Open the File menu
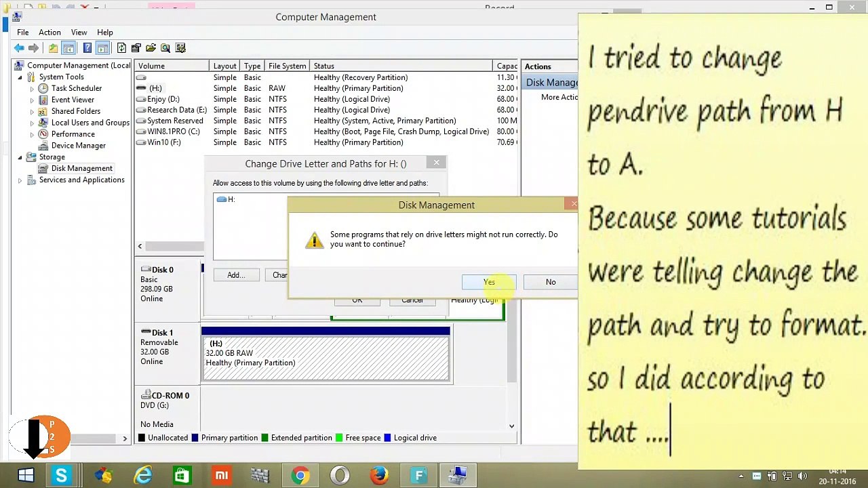Viewport: 868px width, 488px height. pyautogui.click(x=22, y=33)
